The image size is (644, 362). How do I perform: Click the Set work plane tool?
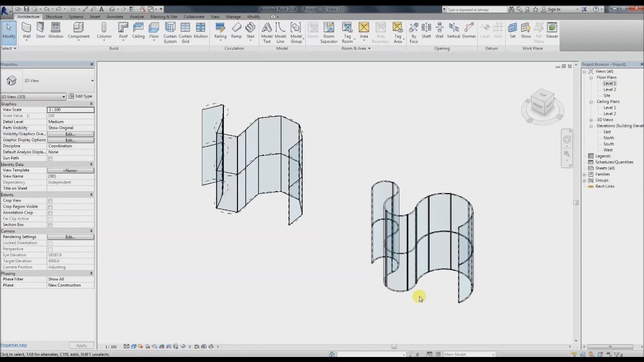(512, 31)
